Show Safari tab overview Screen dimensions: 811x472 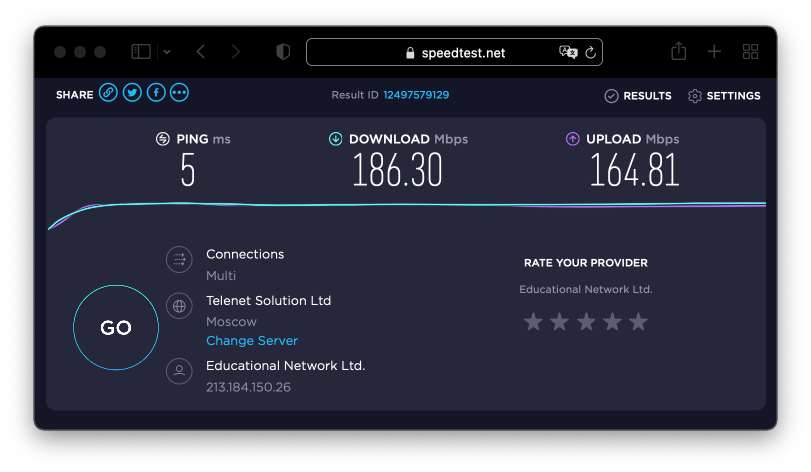pos(750,52)
